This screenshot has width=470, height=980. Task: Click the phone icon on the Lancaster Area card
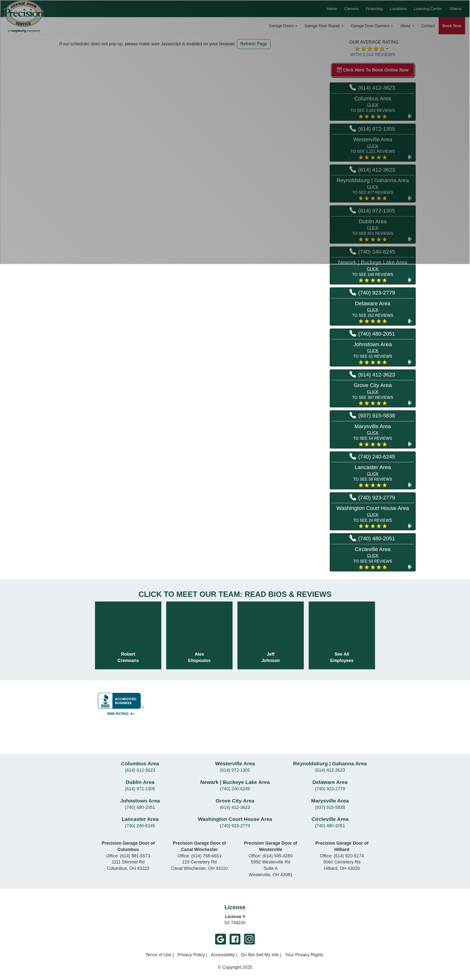coord(353,456)
